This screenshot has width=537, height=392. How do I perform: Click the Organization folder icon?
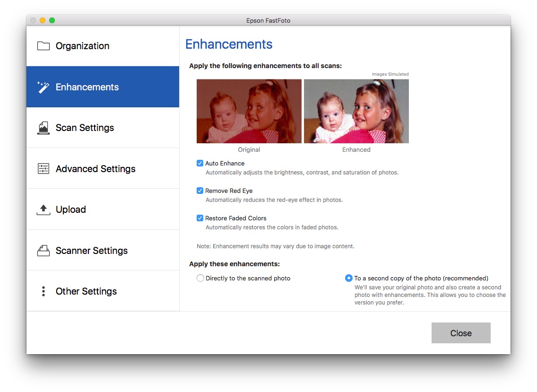(43, 46)
